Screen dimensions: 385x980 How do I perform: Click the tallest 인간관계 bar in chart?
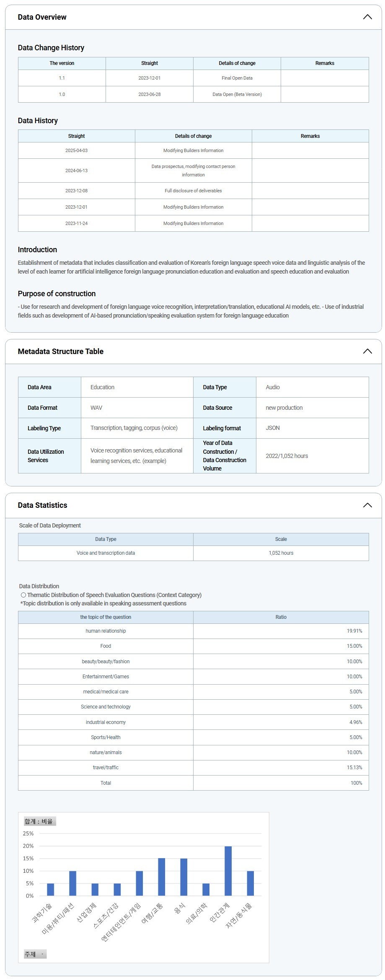228,871
